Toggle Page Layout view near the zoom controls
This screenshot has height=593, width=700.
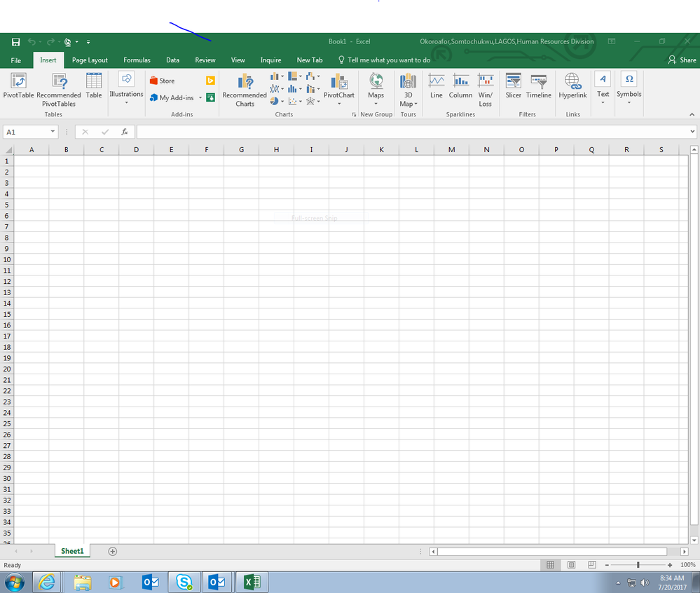click(571, 564)
